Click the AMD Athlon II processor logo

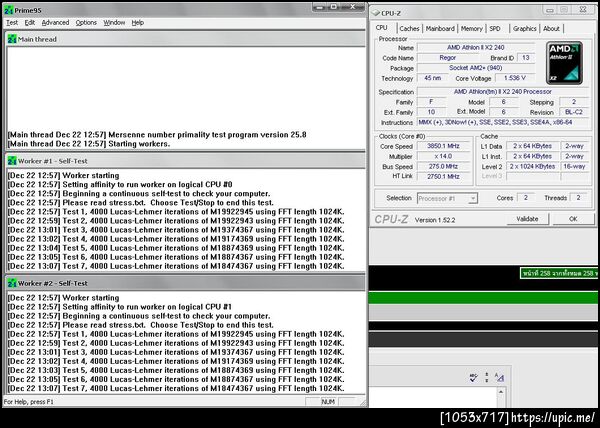[x=564, y=63]
